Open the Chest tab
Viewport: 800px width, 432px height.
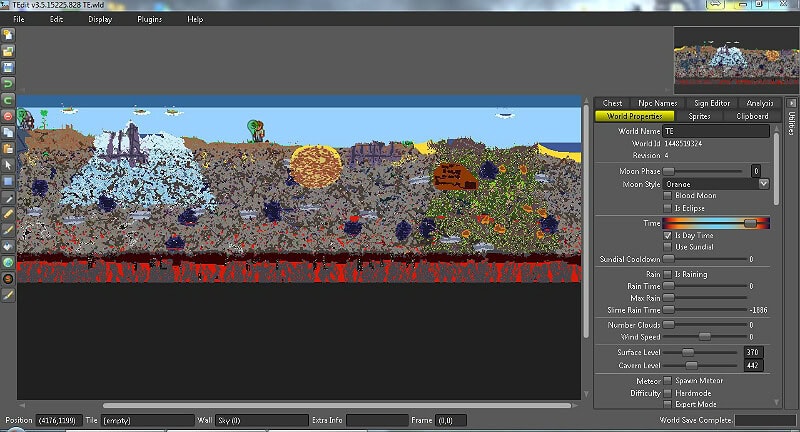click(x=612, y=103)
